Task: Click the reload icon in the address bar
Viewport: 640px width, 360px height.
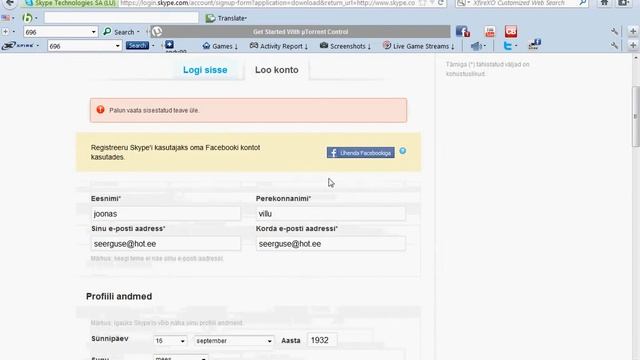Action: [x=440, y=3]
